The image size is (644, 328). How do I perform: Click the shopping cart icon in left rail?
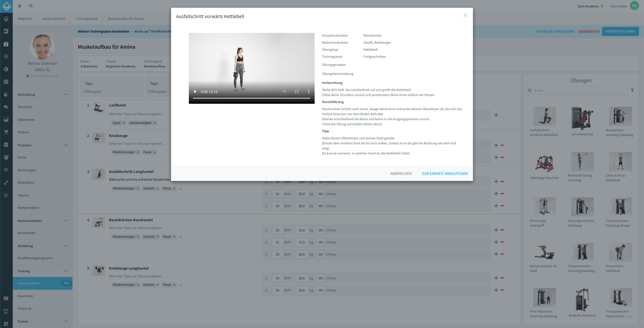click(x=6, y=132)
